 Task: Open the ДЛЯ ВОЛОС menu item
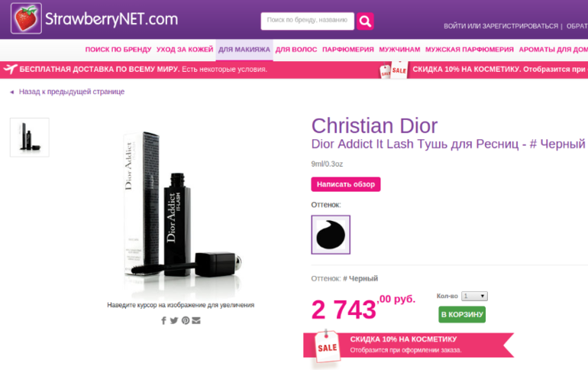[296, 50]
